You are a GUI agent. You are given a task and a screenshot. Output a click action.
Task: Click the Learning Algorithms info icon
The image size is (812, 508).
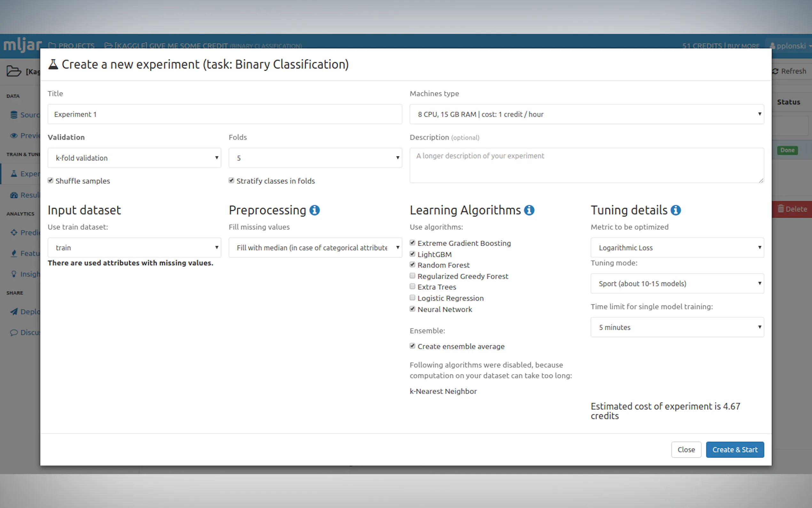pyautogui.click(x=529, y=210)
